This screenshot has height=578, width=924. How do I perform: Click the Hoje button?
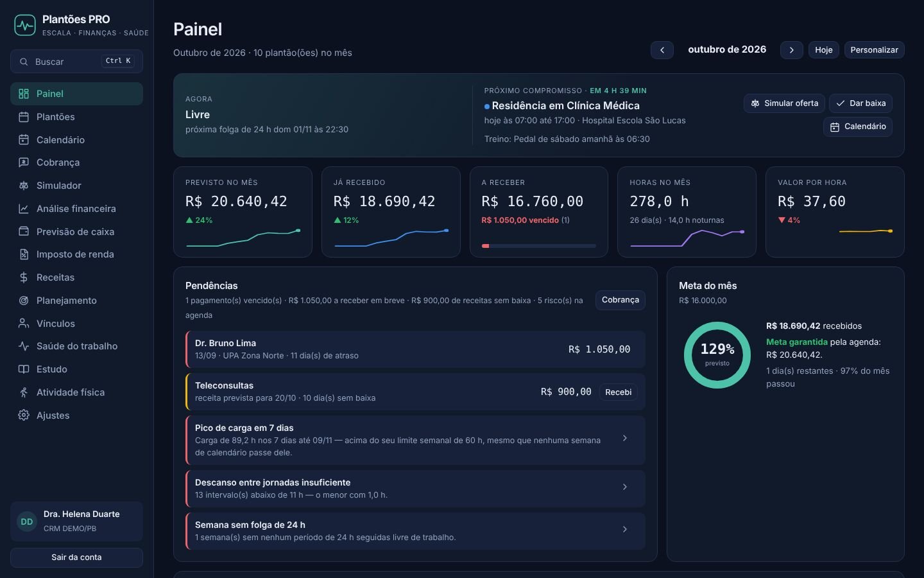pos(824,50)
